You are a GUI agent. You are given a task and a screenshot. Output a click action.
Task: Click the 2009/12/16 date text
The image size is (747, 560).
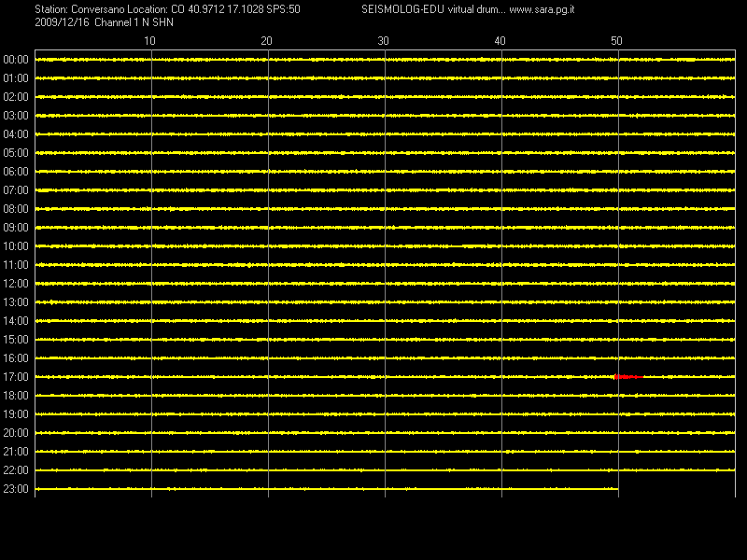pyautogui.click(x=62, y=22)
